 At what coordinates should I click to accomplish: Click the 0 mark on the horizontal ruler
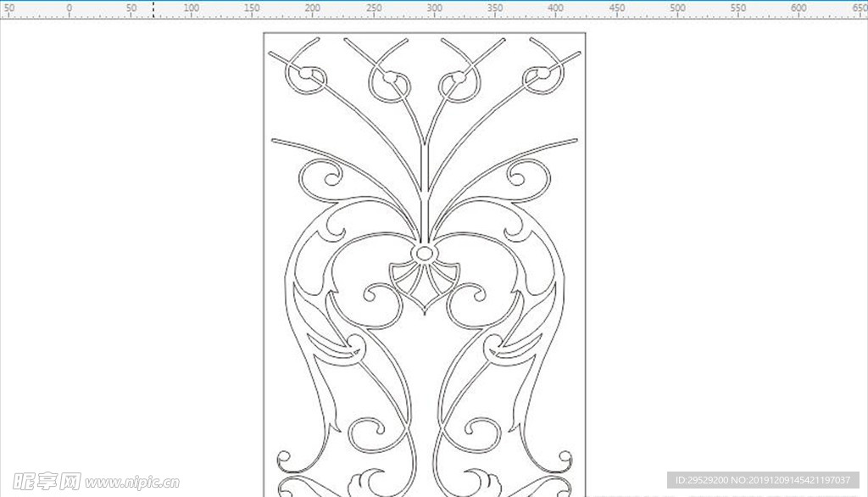coord(69,9)
